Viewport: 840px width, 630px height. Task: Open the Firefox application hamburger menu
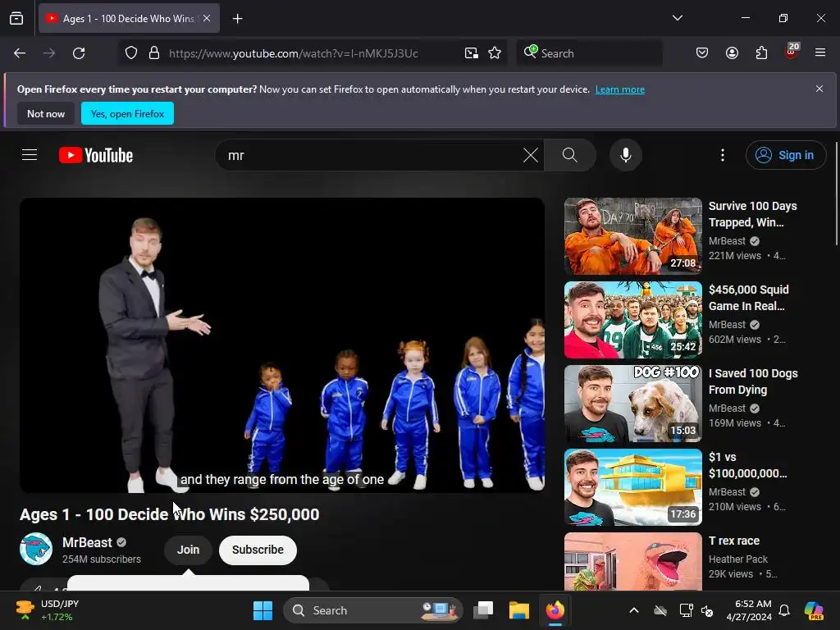[x=820, y=52]
